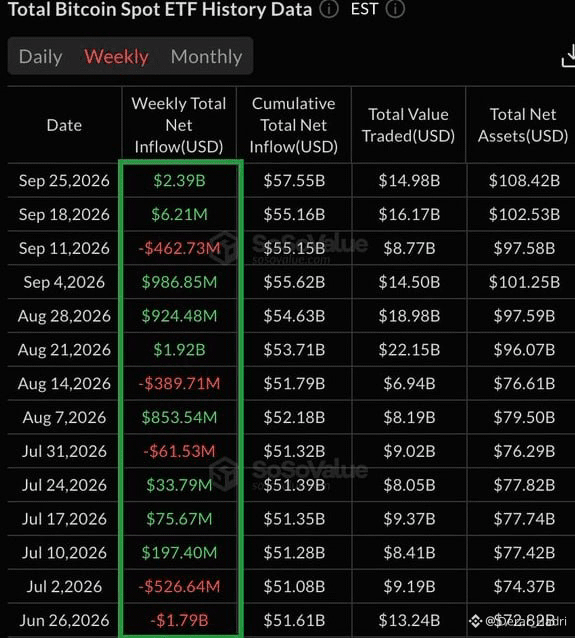Click the download icon at top right

click(x=568, y=56)
